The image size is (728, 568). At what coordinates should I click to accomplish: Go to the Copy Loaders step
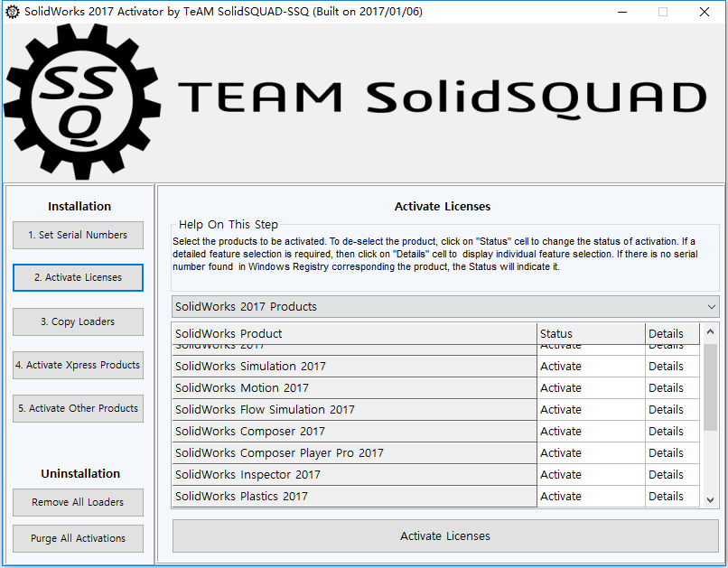78,321
